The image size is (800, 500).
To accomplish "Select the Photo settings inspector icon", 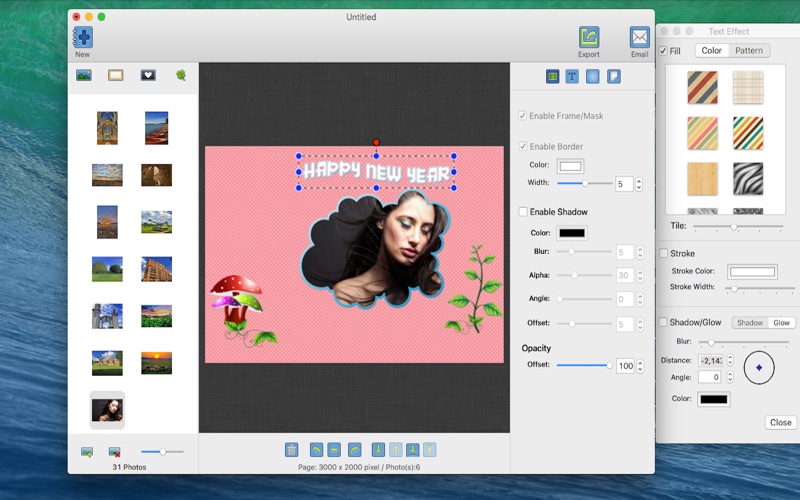I will [x=553, y=77].
